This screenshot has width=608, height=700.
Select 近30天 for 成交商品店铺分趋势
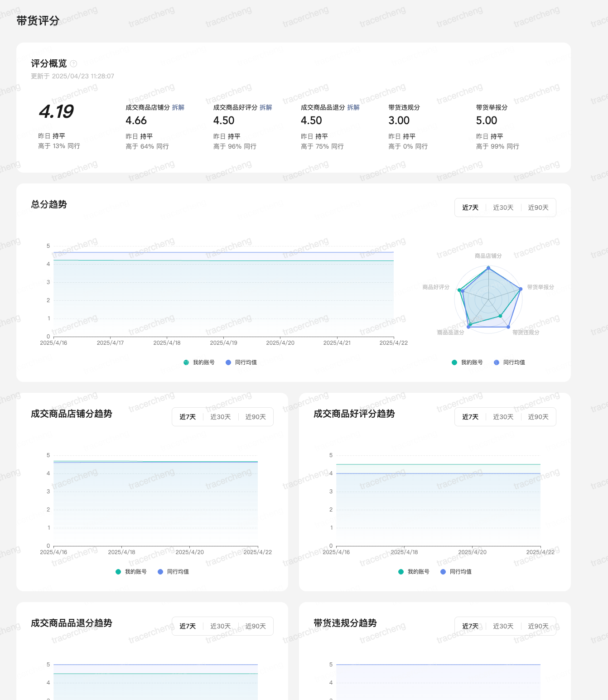click(220, 417)
